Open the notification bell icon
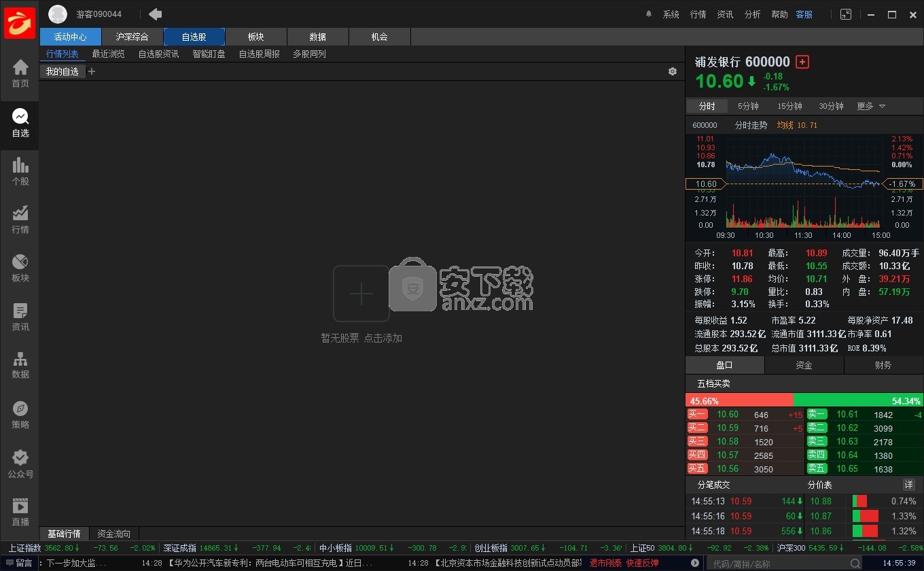 click(x=648, y=14)
